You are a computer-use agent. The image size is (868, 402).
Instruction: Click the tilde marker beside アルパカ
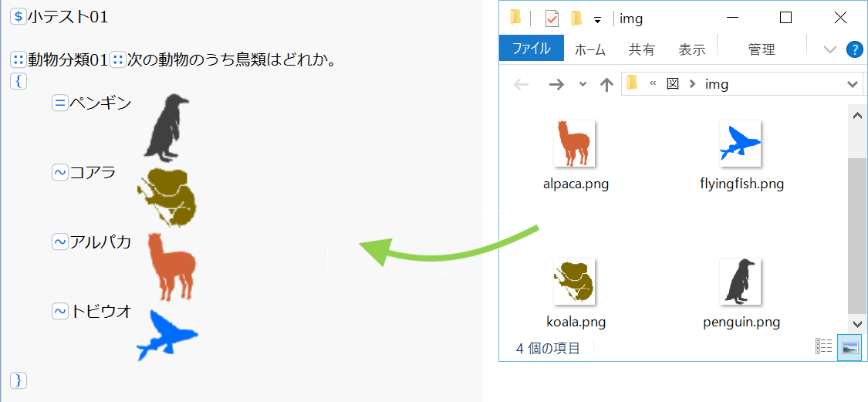click(60, 242)
